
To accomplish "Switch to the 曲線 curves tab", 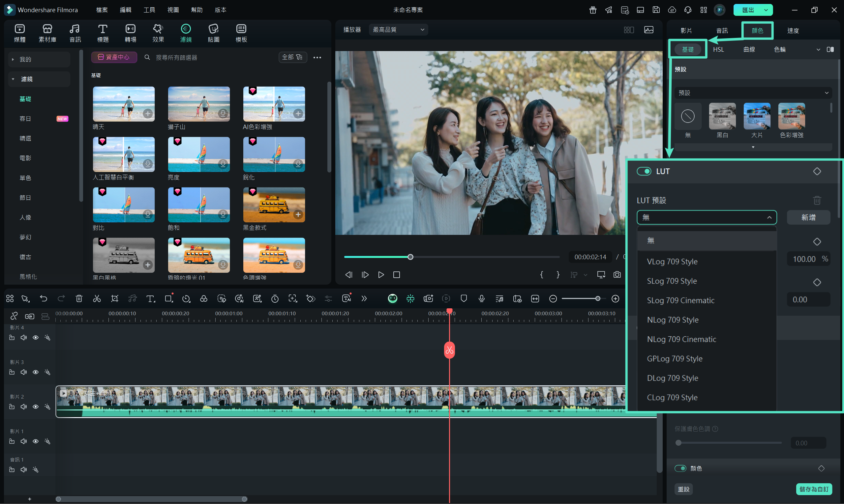I will (x=749, y=50).
